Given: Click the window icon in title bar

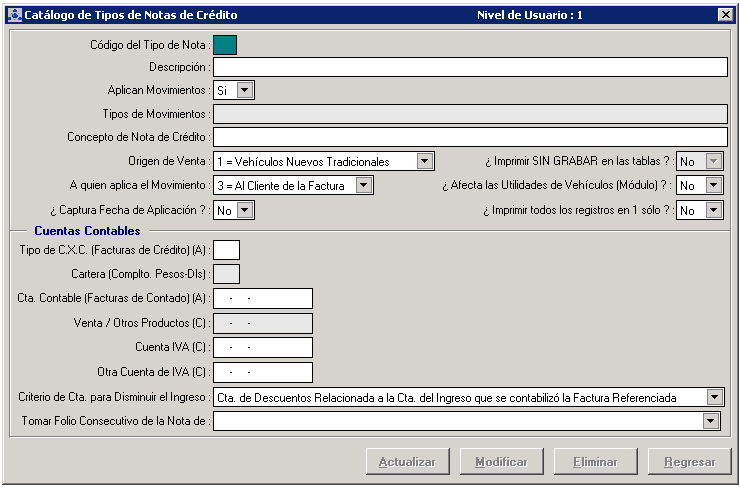Looking at the screenshot, I should [x=13, y=15].
